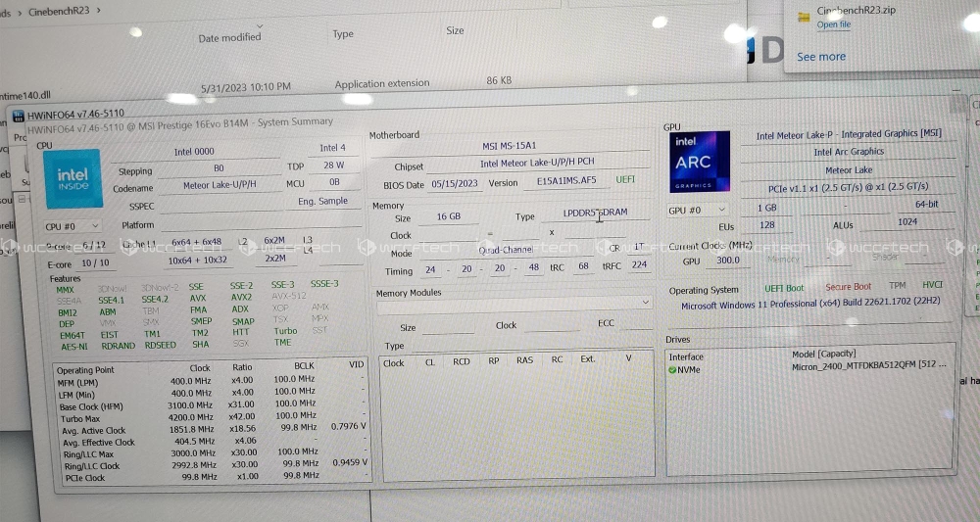The height and width of the screenshot is (522, 980).
Task: Sort files by Type column header
Action: click(x=343, y=34)
